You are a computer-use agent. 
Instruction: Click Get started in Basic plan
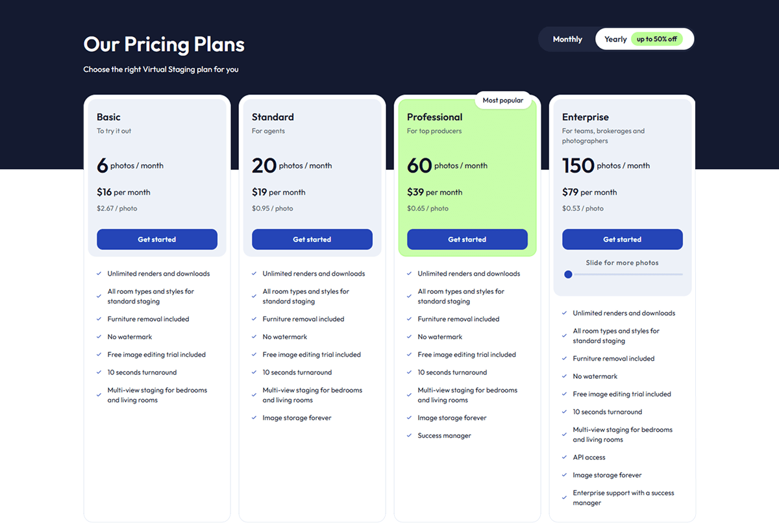tap(157, 239)
